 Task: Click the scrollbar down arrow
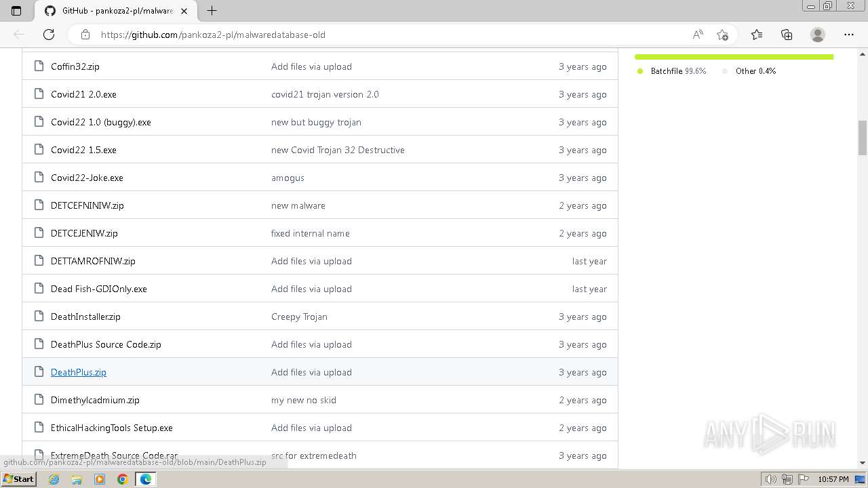863,463
